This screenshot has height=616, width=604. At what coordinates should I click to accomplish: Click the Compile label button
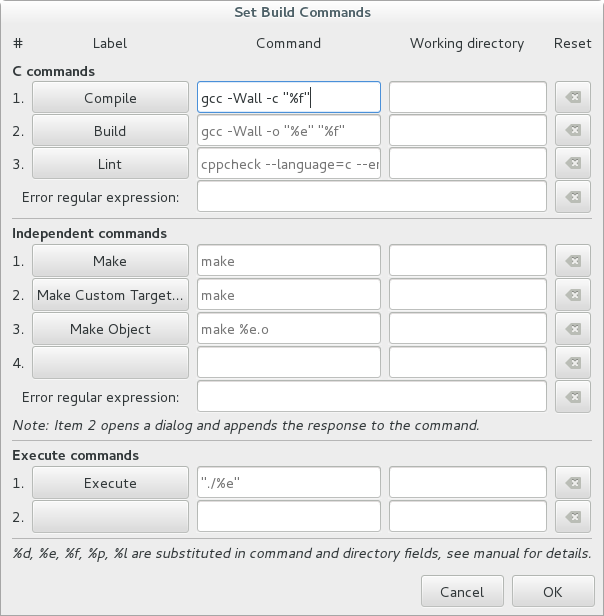pos(110,98)
